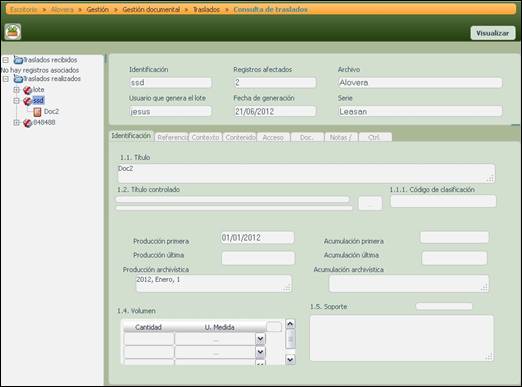The height and width of the screenshot is (387, 522).
Task: Open Alovera breadcrumb link
Action: (62, 9)
